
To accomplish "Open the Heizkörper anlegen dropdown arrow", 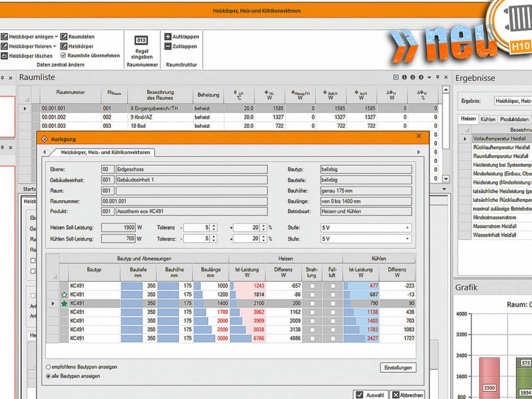I will (55, 36).
